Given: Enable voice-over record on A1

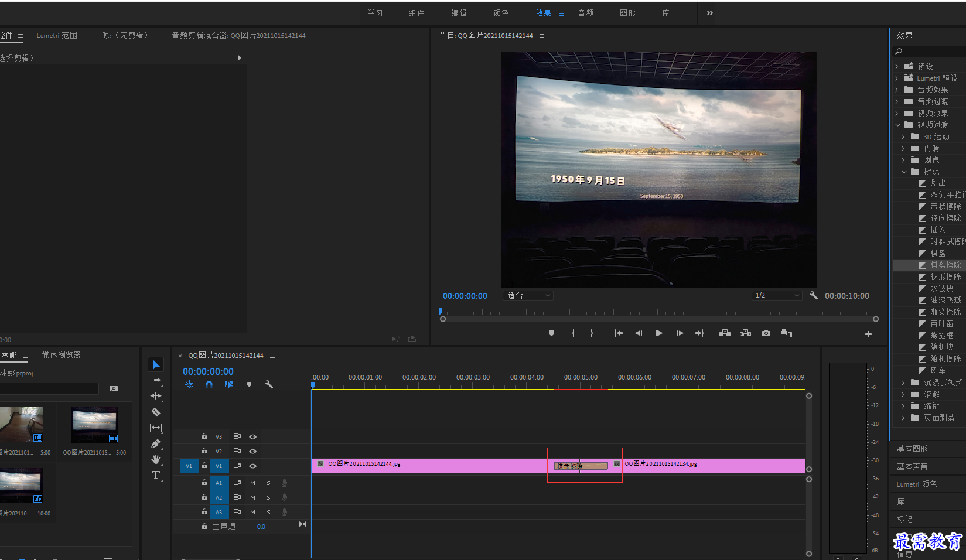Looking at the screenshot, I should 284,483.
